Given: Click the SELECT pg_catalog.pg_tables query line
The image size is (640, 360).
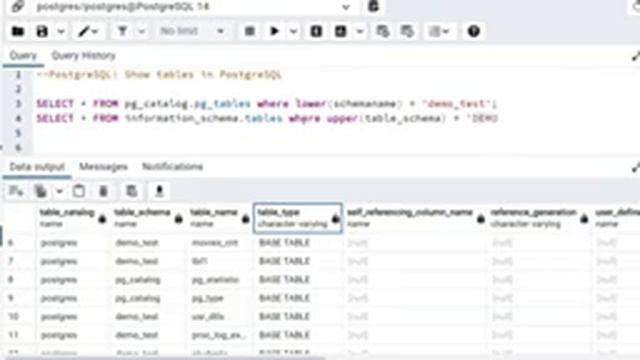Looking at the screenshot, I should tap(267, 104).
